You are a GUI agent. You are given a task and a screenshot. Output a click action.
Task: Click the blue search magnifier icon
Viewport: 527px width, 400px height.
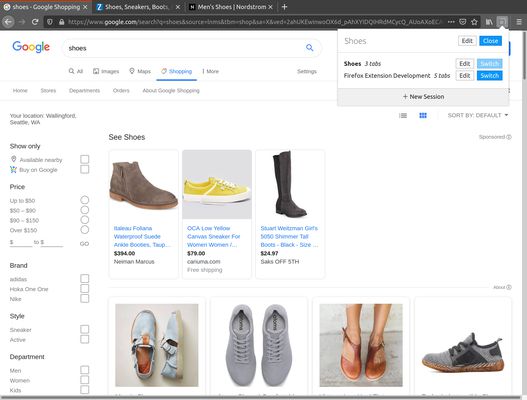(310, 48)
